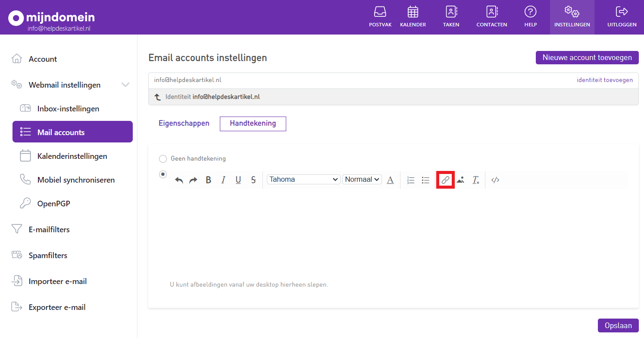Screen dimensions: 644x338
Task: Open Postvak from the top menu
Action: (380, 17)
